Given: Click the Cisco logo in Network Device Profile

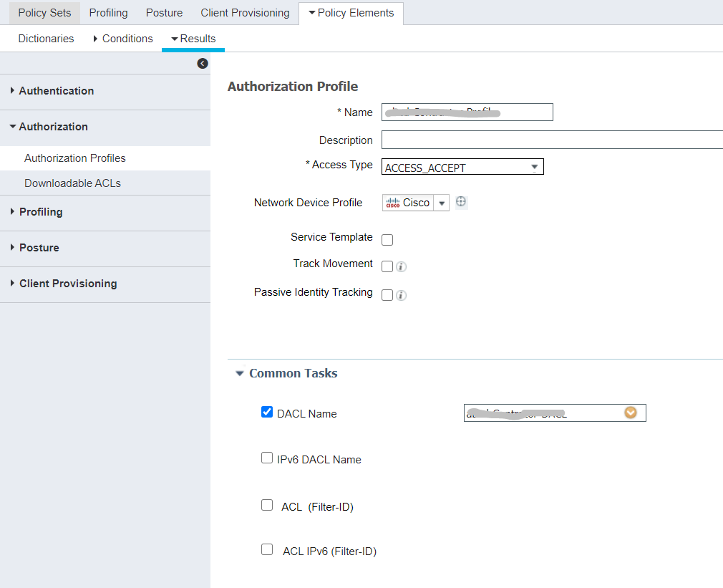Looking at the screenshot, I should 394,203.
